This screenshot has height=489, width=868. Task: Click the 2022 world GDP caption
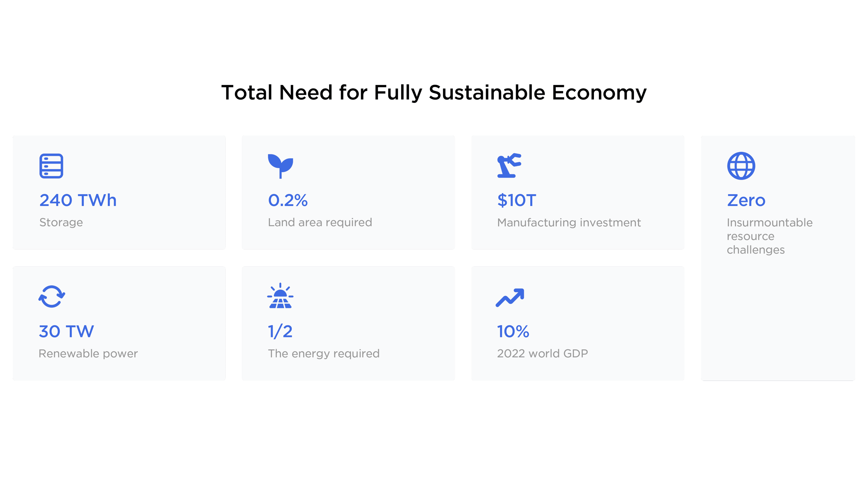pyautogui.click(x=542, y=353)
